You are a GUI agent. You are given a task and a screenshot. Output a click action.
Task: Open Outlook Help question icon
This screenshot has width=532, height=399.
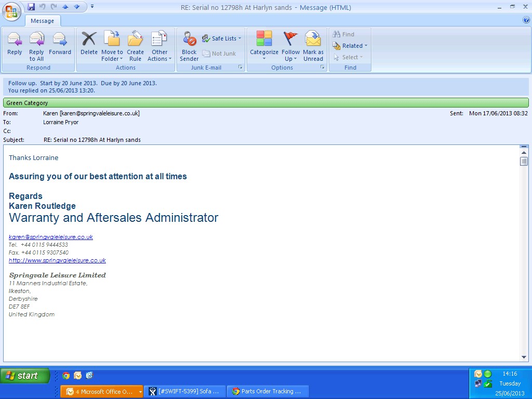point(526,20)
